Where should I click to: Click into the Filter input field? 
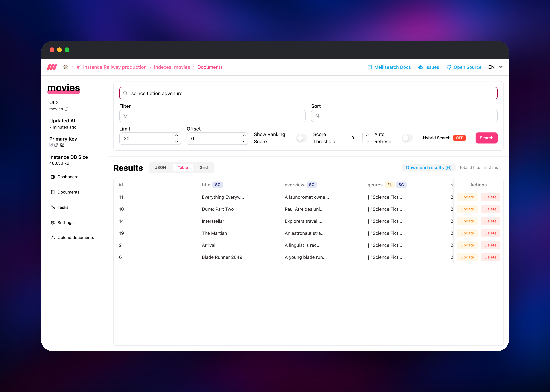coord(212,116)
